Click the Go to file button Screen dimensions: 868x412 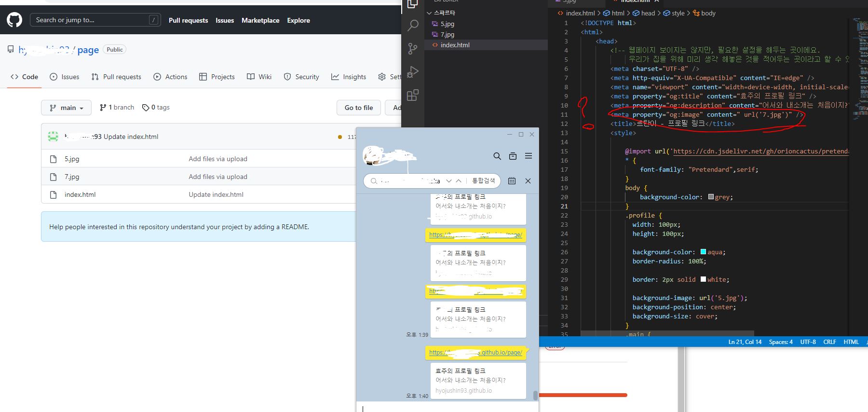[359, 108]
